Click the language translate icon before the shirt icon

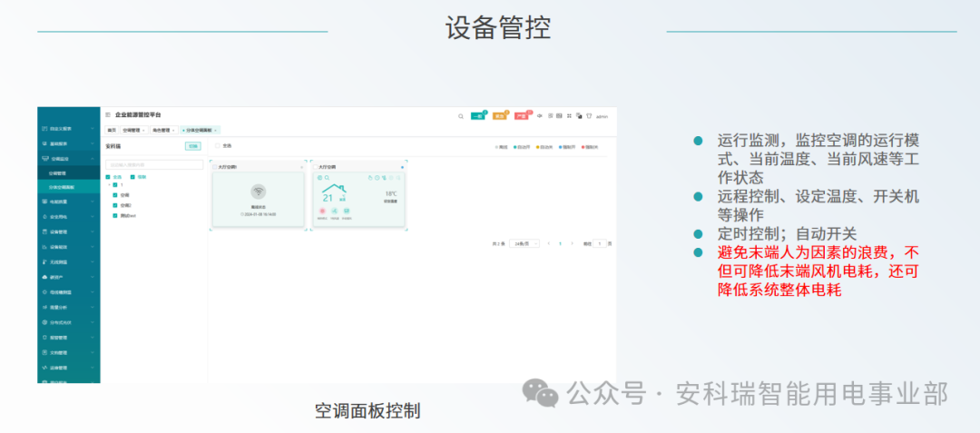[x=579, y=115]
